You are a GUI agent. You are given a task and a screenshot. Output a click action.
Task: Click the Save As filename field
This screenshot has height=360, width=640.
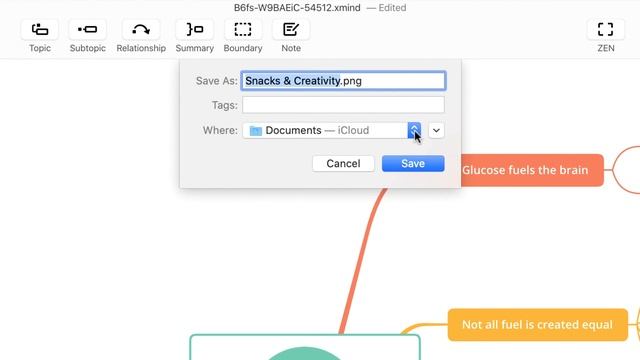tap(343, 81)
